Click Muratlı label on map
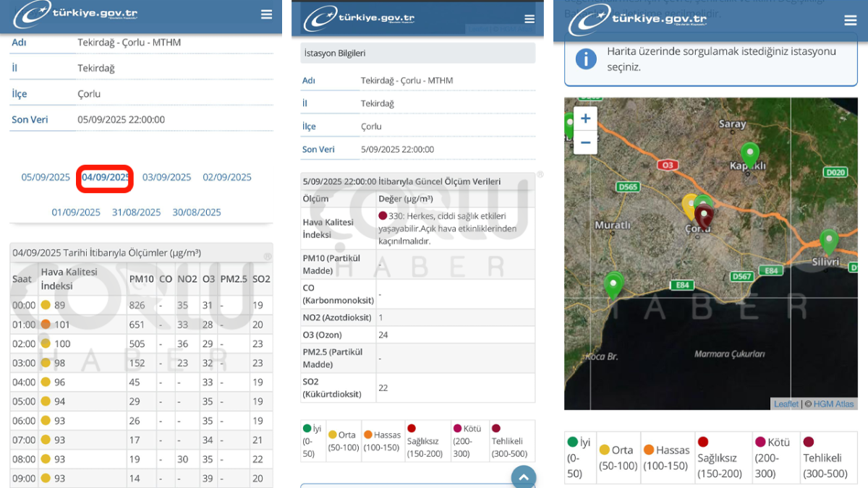 click(x=613, y=225)
